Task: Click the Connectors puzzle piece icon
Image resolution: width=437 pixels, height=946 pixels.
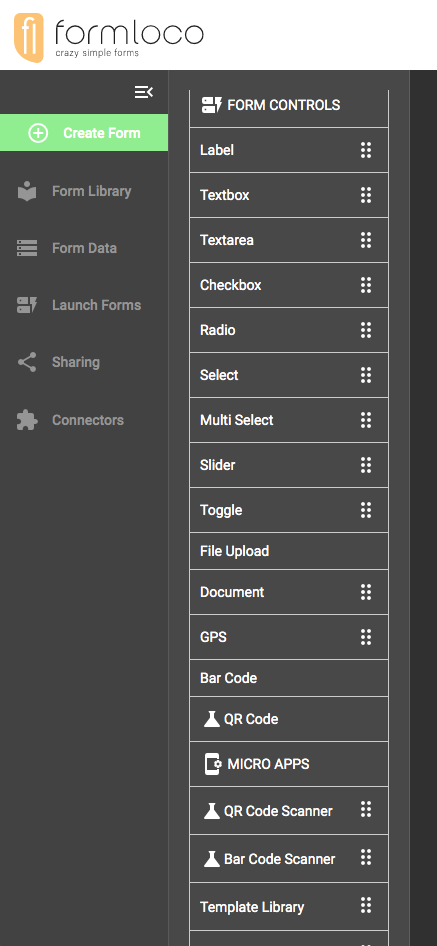Action: pyautogui.click(x=27, y=420)
